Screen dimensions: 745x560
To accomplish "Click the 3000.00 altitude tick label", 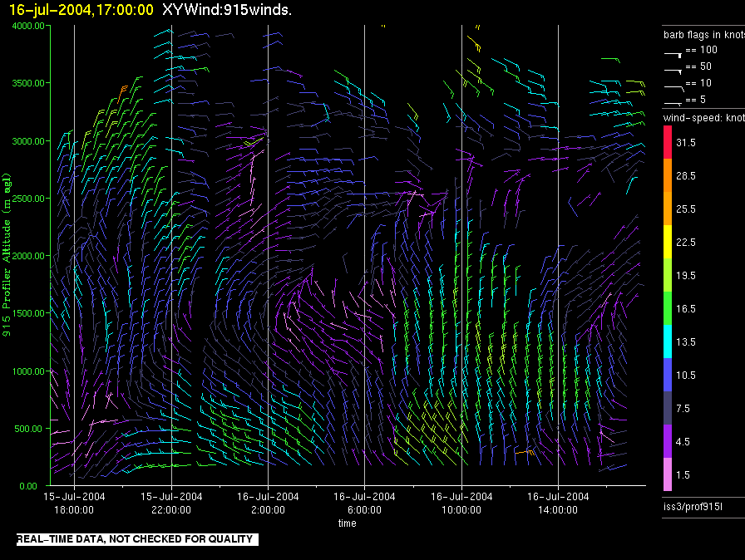I will pos(28,141).
